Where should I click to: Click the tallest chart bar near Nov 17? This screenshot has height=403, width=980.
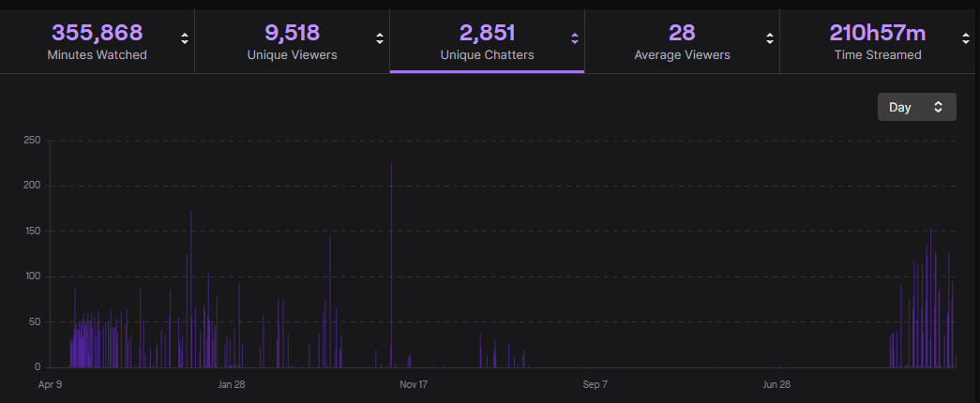click(x=391, y=265)
